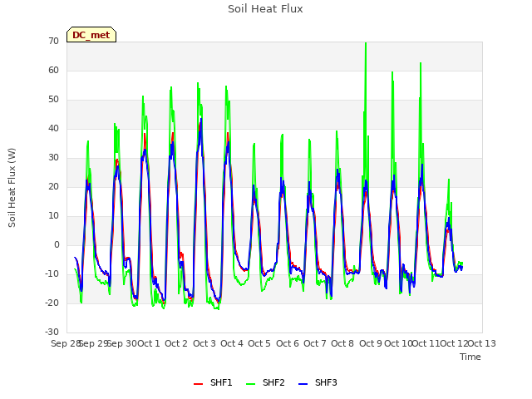Click the Oct 4 x-axis date label
The width and height of the screenshot is (532, 399).
coord(232,343)
